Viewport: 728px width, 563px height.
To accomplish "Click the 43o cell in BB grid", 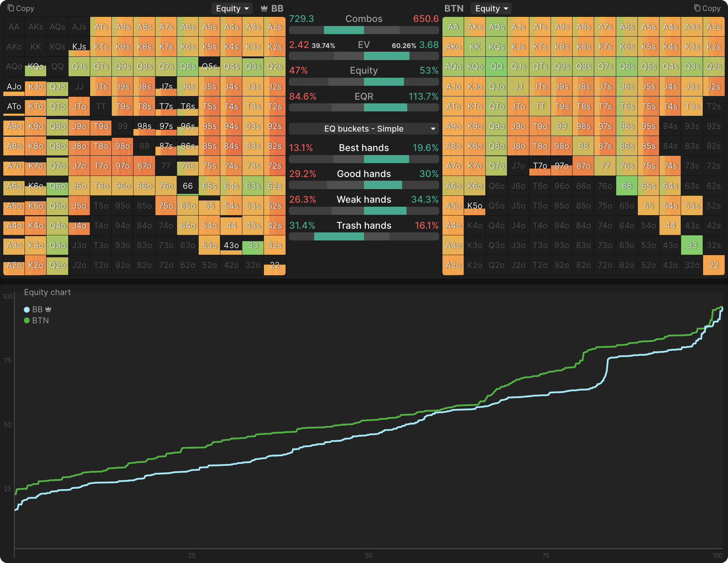I will 231,245.
